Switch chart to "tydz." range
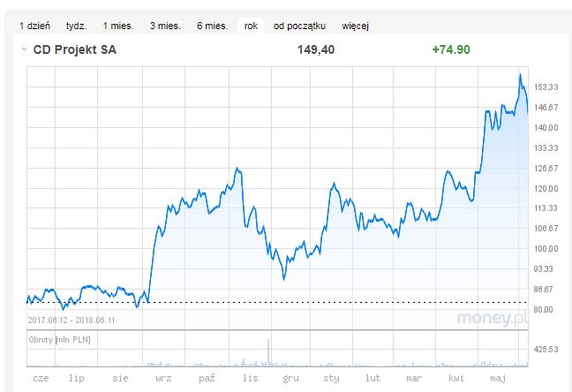 (76, 26)
